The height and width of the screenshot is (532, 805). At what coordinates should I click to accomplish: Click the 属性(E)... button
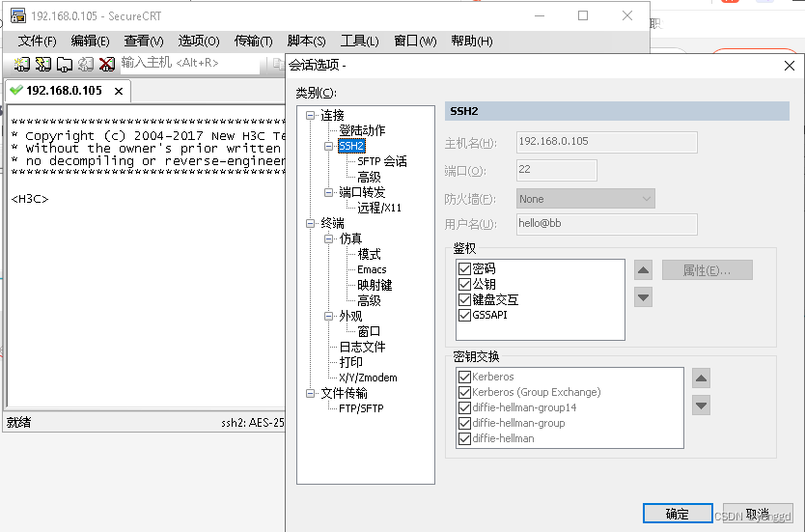click(707, 270)
